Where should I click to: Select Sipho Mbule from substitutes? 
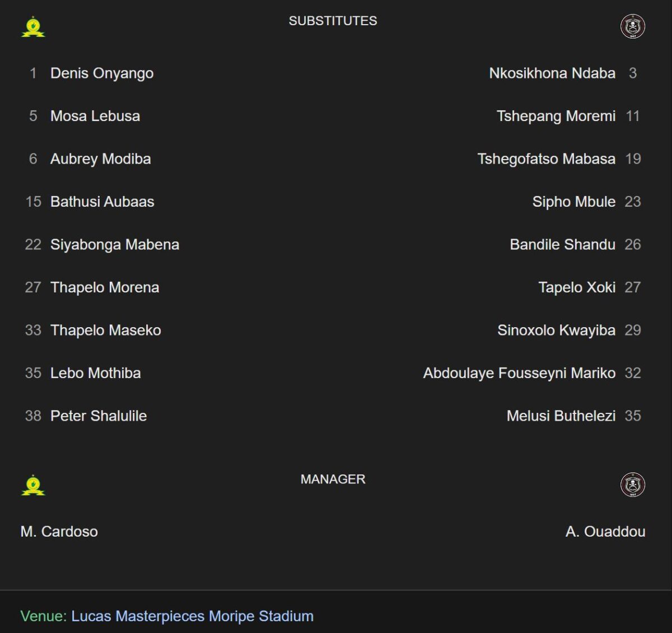coord(574,202)
